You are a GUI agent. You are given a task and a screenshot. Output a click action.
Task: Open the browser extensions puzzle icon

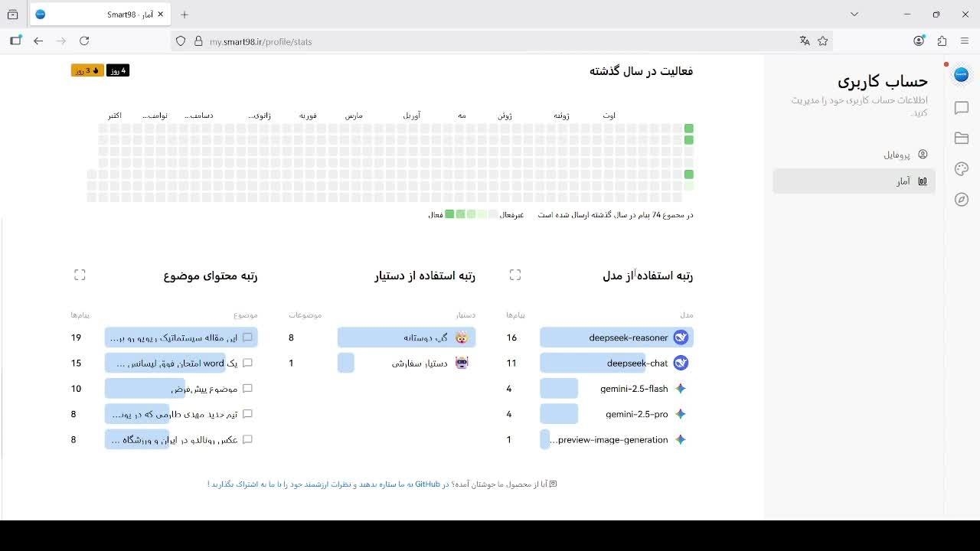pos(942,41)
